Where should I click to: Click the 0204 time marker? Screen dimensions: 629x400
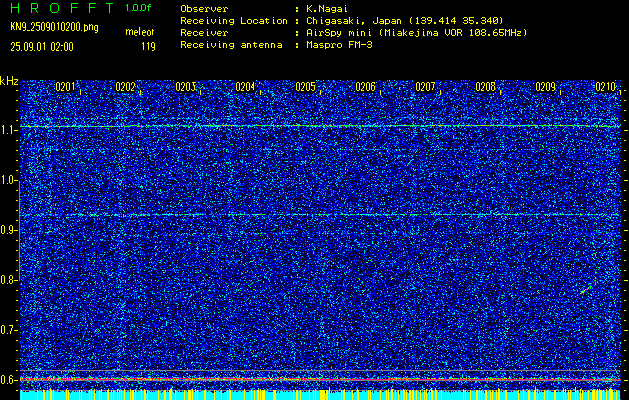tap(245, 87)
